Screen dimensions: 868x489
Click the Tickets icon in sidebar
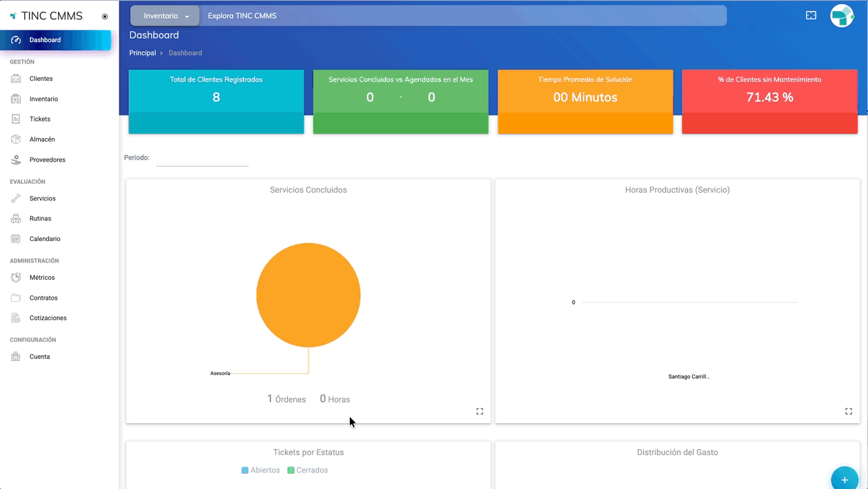click(16, 119)
